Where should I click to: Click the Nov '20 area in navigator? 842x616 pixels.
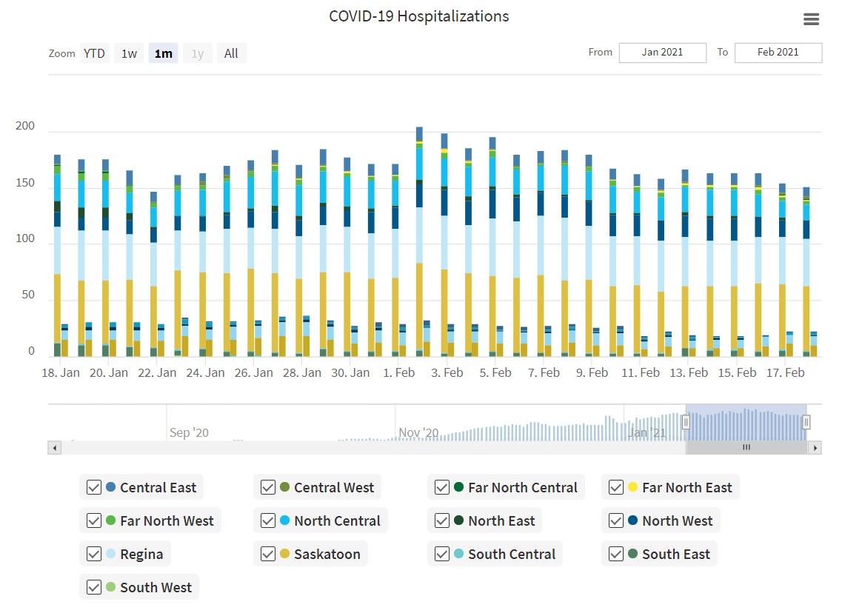[418, 432]
